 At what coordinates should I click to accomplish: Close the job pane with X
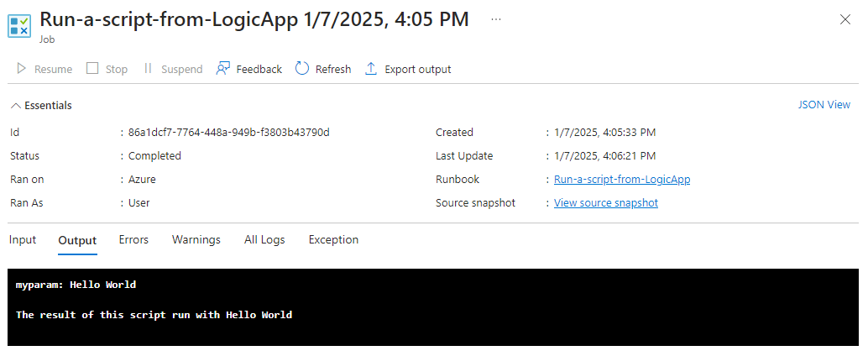pos(845,19)
